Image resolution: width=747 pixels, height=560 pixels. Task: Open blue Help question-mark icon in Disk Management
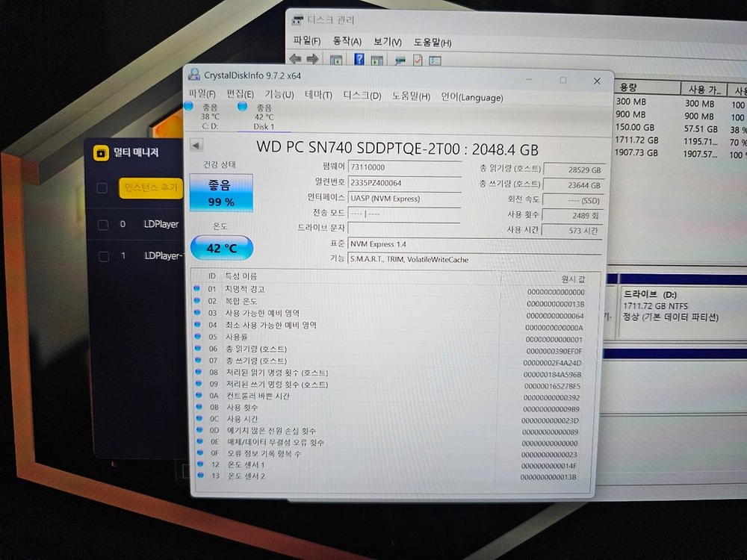coord(359,60)
